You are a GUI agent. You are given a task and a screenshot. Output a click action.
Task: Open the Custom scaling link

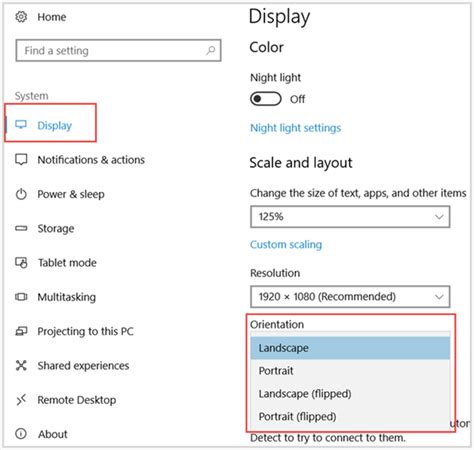point(286,245)
